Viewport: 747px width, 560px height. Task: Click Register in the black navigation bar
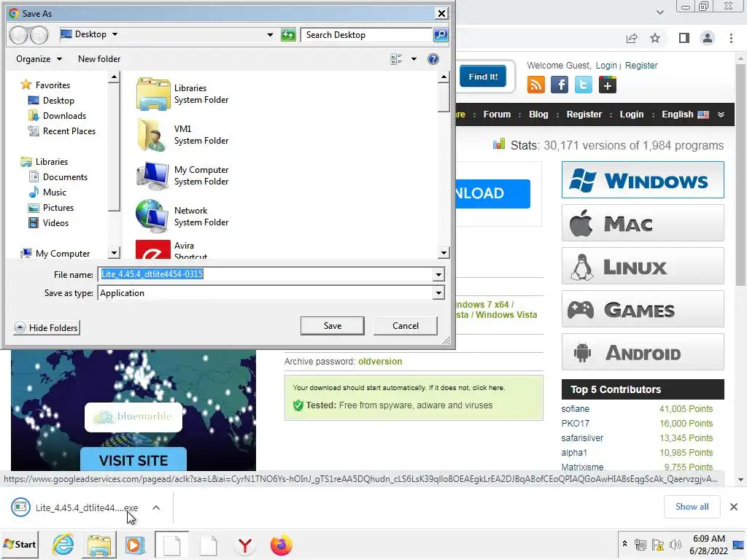[x=584, y=114]
